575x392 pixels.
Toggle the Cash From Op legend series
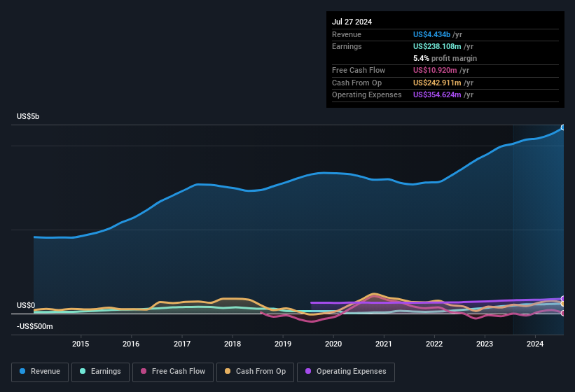click(254, 371)
